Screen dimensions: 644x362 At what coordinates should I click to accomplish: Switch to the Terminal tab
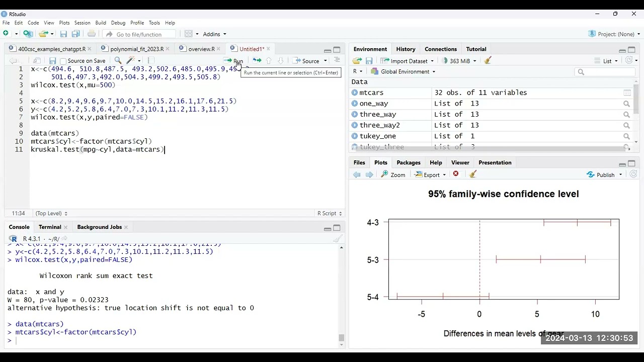tap(50, 227)
